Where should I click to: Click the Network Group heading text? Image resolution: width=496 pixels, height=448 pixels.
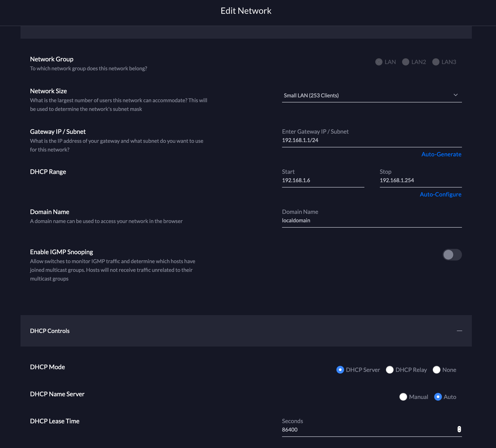pyautogui.click(x=52, y=59)
